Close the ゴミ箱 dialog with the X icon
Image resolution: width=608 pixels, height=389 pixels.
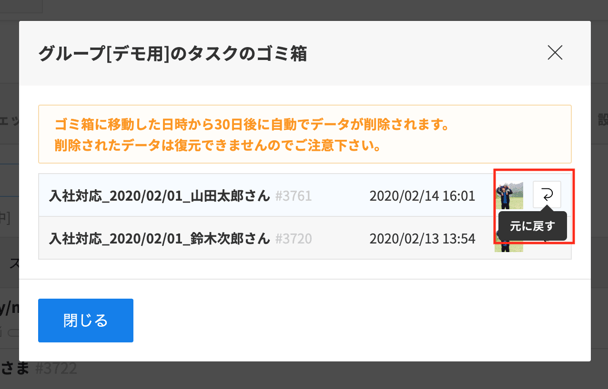tap(555, 52)
